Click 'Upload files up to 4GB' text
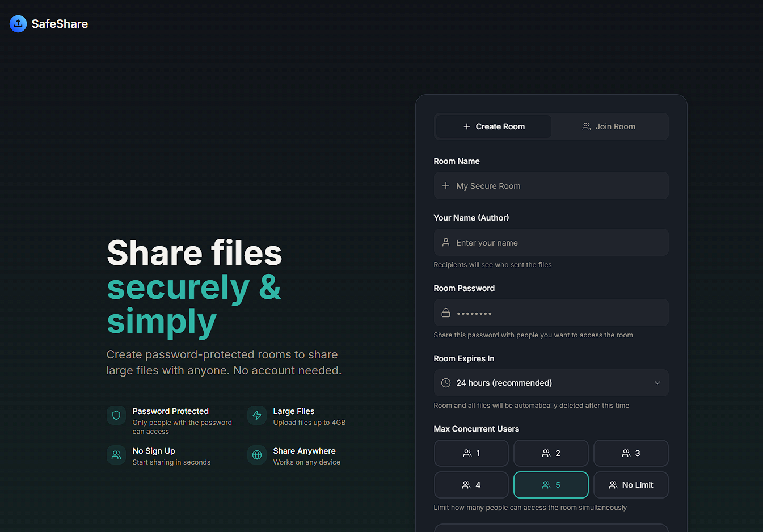 tap(309, 423)
